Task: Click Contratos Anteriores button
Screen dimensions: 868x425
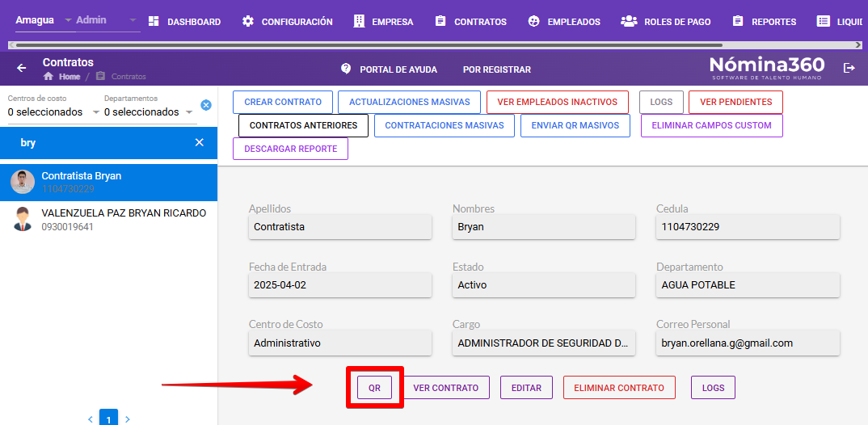Action: 303,125
